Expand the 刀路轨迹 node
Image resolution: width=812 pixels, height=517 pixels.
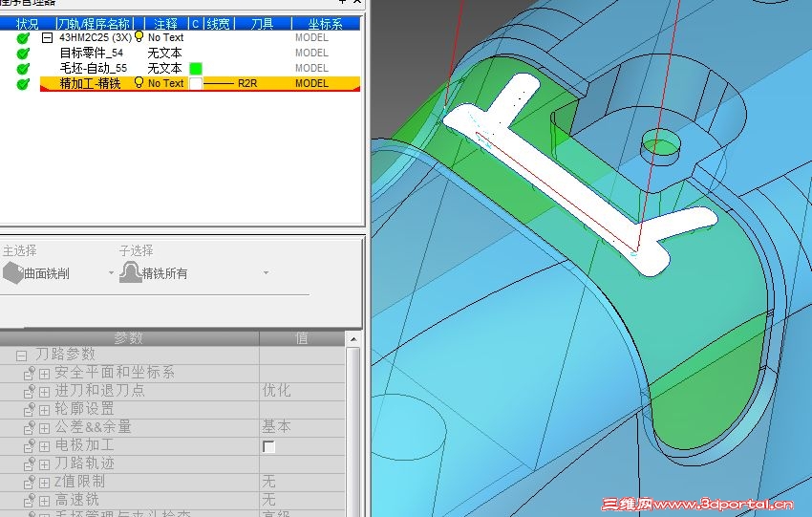pos(45,464)
